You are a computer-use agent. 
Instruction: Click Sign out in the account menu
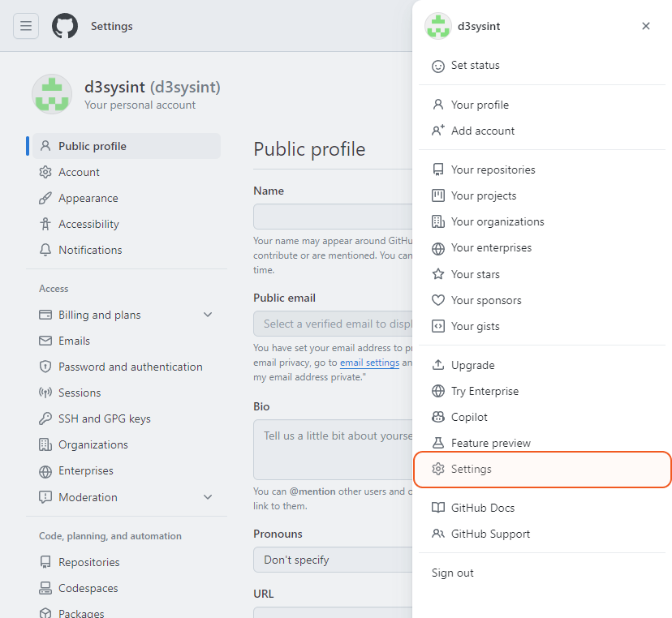point(452,573)
